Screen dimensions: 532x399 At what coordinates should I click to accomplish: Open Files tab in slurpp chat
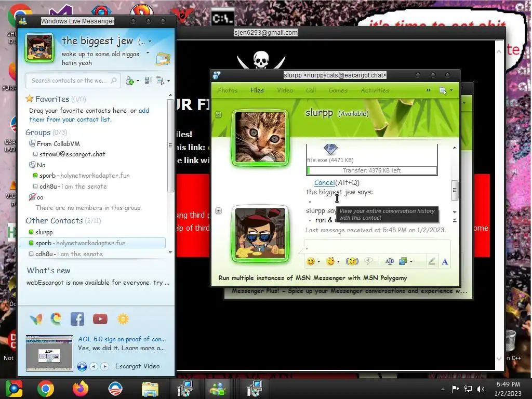coord(257,90)
